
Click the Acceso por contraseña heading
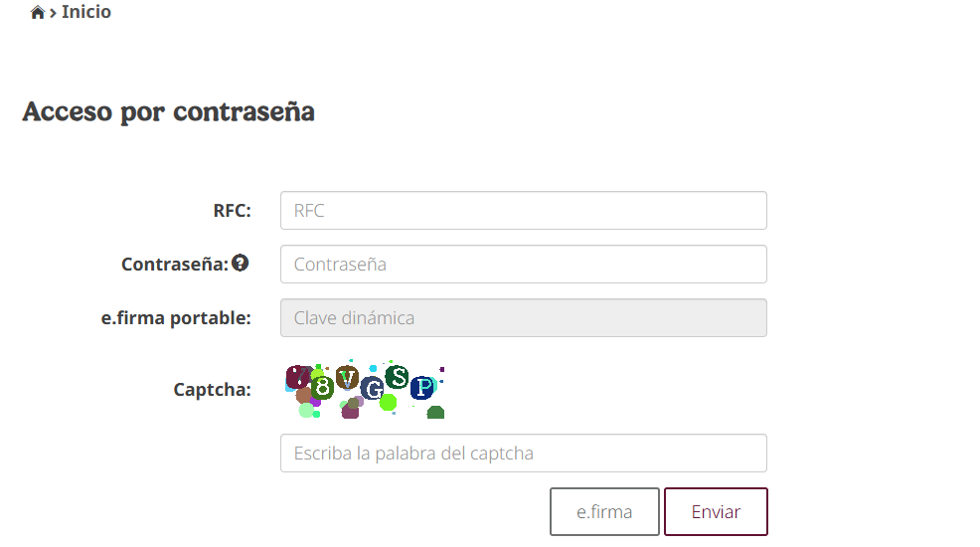click(x=168, y=111)
